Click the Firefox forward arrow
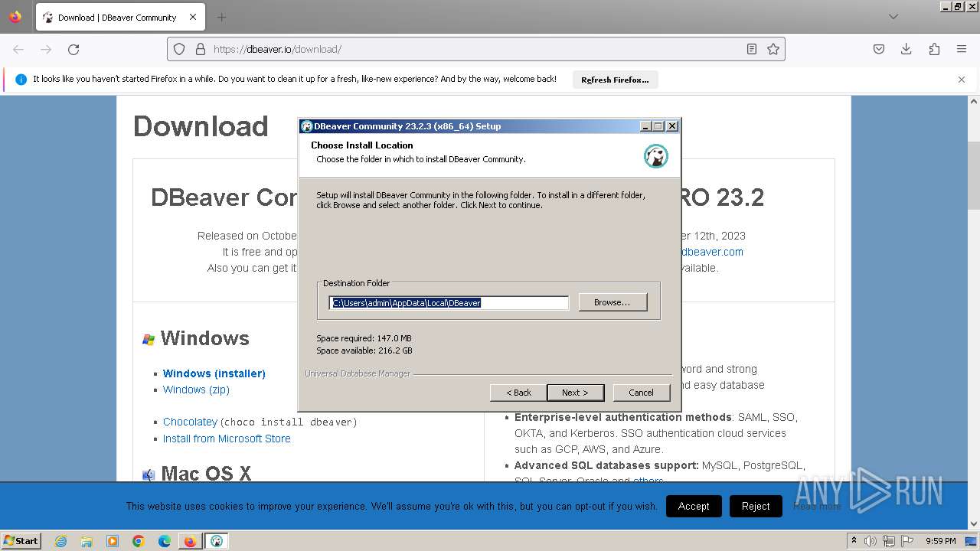This screenshot has width=980, height=551. (x=46, y=49)
